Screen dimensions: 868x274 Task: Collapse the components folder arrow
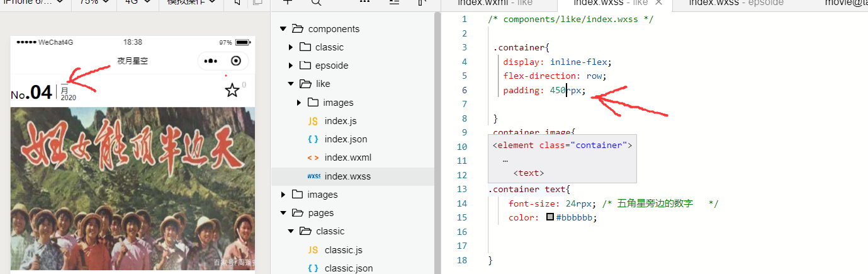click(283, 29)
